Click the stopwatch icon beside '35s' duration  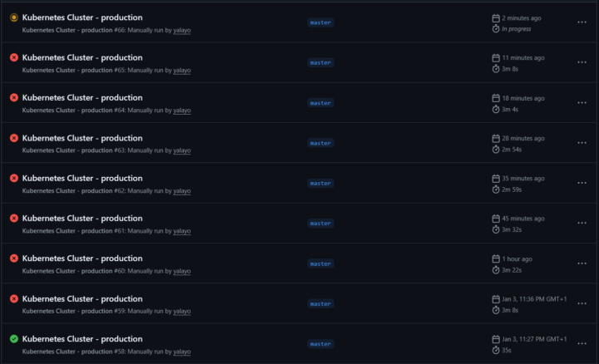pyautogui.click(x=496, y=350)
